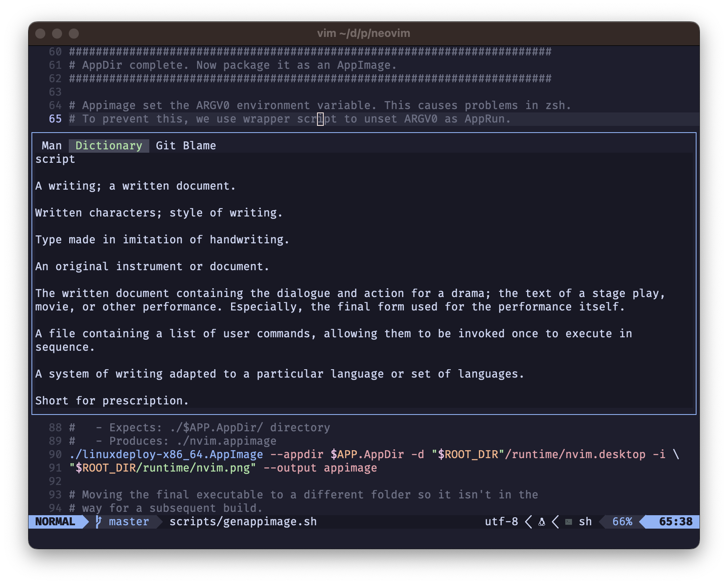Click definition 'Short for prescription.'

pyautogui.click(x=112, y=401)
